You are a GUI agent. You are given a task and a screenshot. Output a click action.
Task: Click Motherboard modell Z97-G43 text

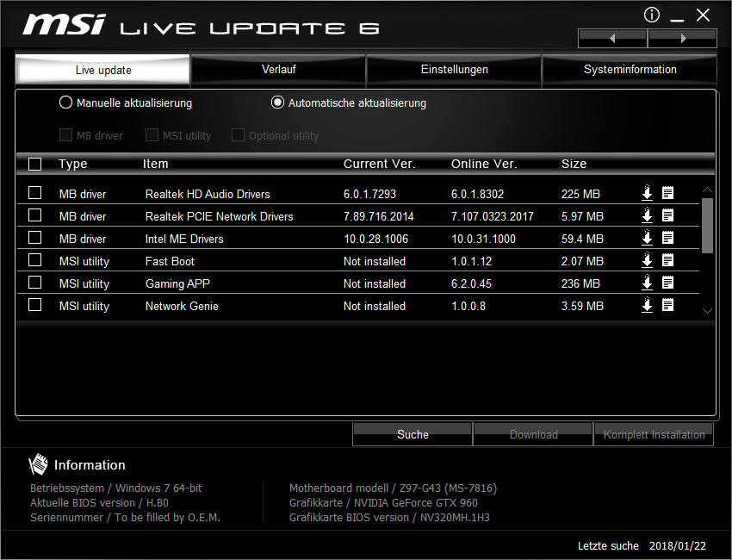point(393,488)
